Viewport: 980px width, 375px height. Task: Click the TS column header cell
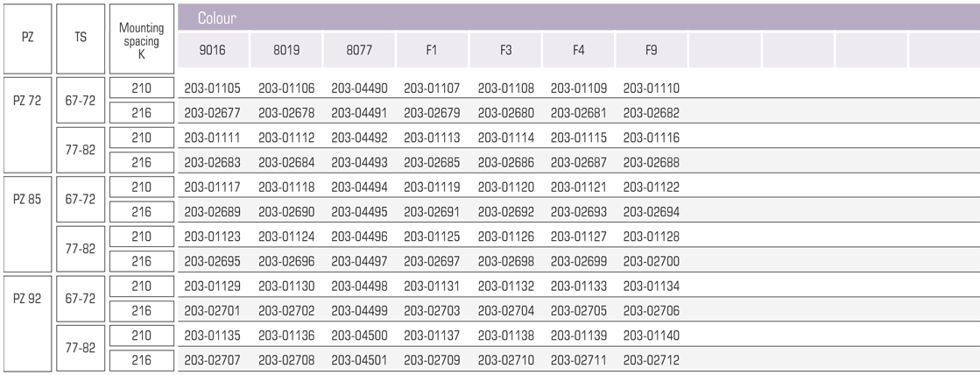coord(81,39)
